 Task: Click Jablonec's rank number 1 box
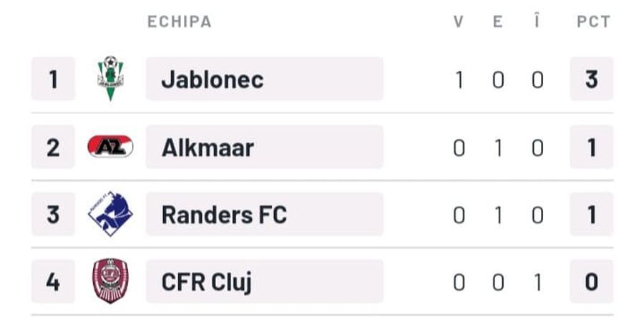(x=54, y=79)
